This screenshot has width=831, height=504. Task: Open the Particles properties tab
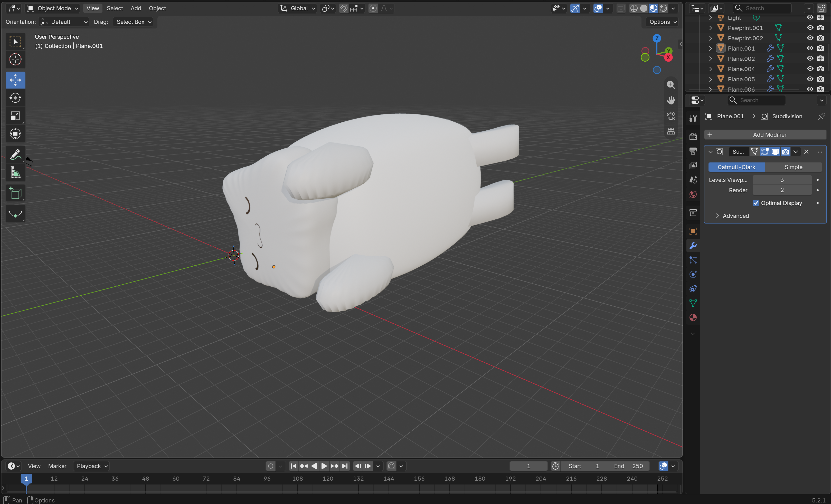click(693, 260)
